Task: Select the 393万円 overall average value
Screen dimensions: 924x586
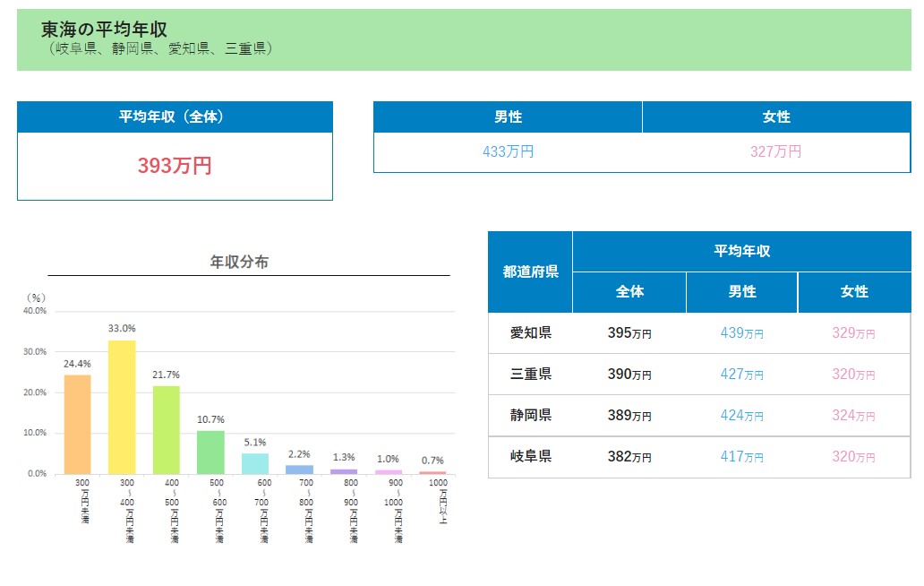Action: click(175, 166)
